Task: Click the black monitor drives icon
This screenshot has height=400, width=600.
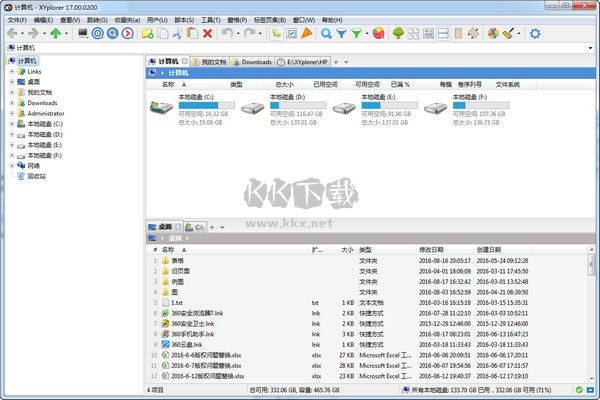Action: pyautogui.click(x=83, y=34)
